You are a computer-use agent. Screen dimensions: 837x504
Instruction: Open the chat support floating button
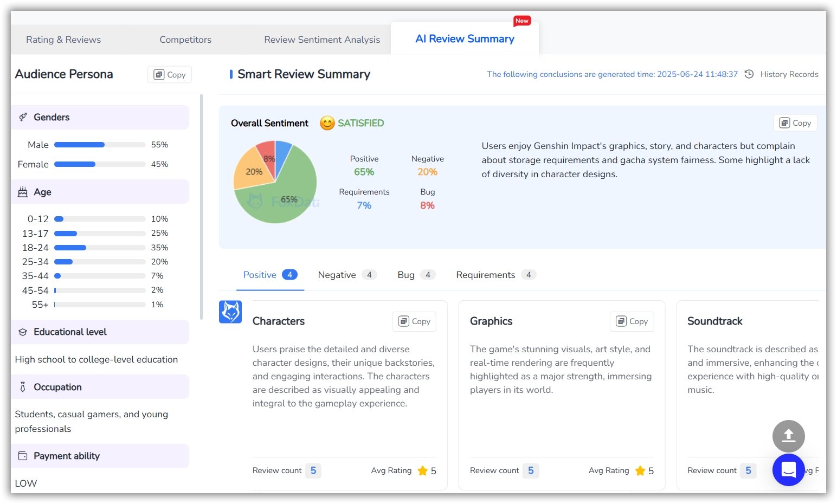[788, 470]
